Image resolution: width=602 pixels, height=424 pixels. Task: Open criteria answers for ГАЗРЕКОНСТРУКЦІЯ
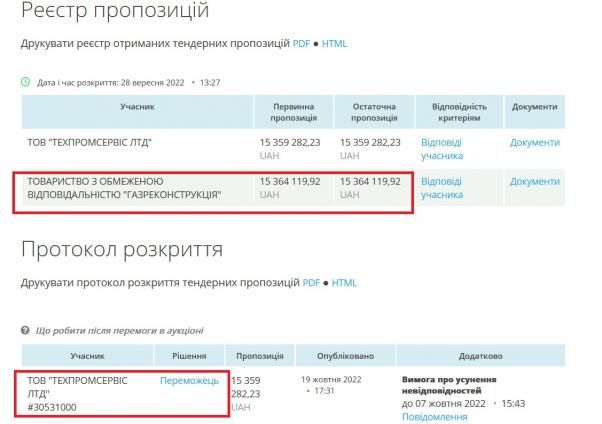click(442, 188)
